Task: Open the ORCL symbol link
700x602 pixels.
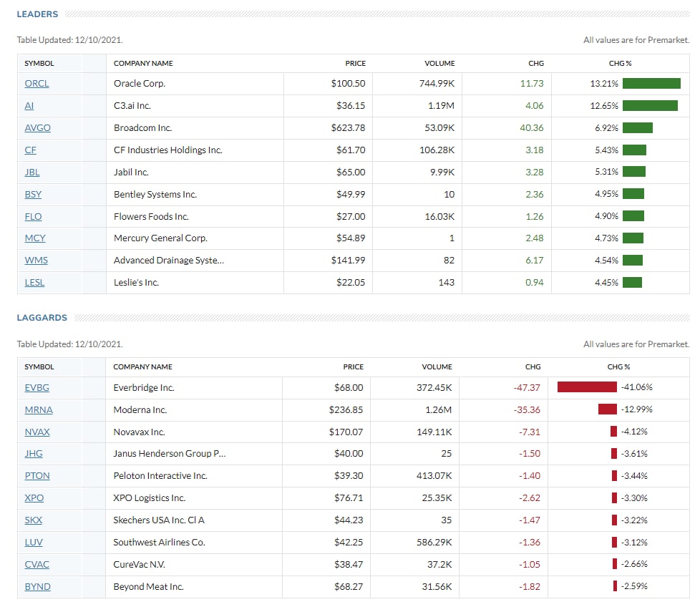Action: click(37, 84)
